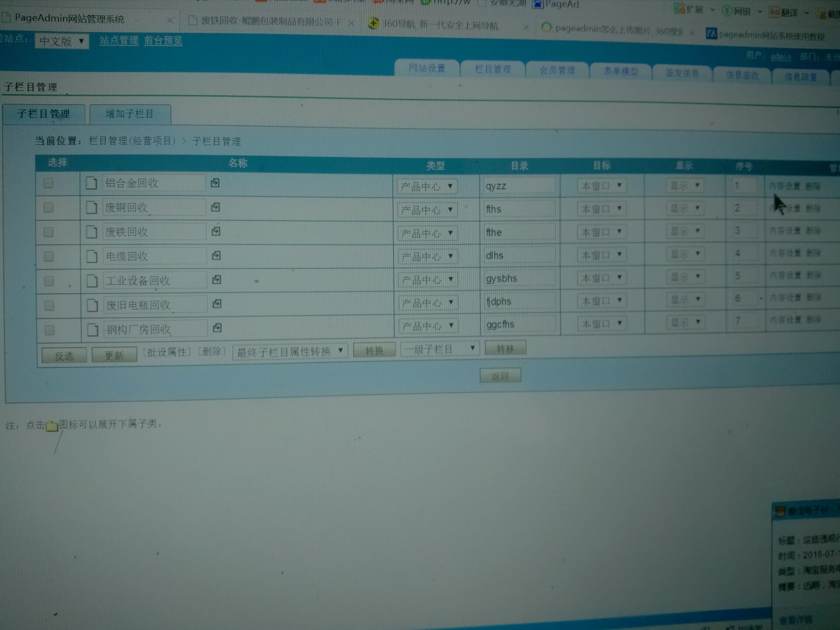Viewport: 840px width, 630px height.
Task: Open the 中文版 site dropdown
Action: click(x=62, y=42)
